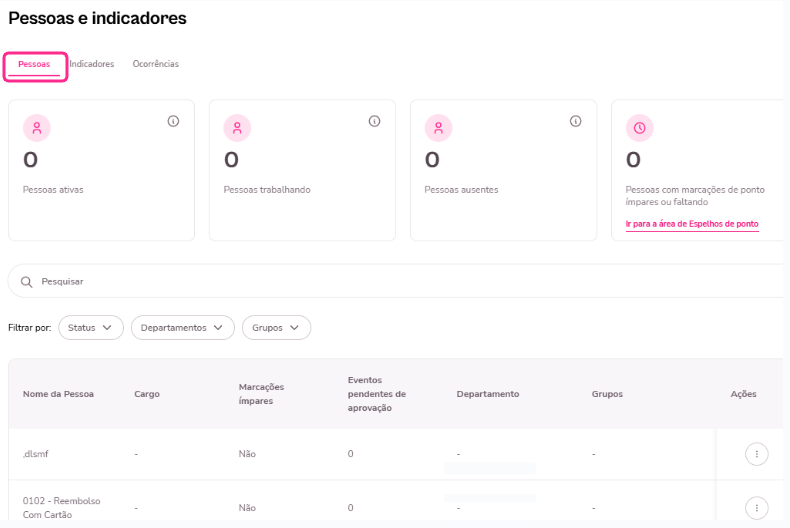Screen dimensions: 790x528
Task: Open actions menu for ,dlsmf row
Action: [757, 454]
